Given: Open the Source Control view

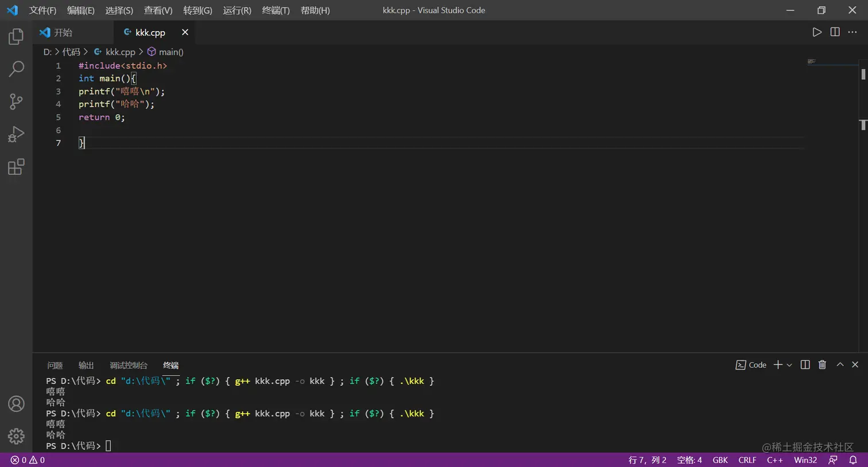Looking at the screenshot, I should [x=15, y=102].
